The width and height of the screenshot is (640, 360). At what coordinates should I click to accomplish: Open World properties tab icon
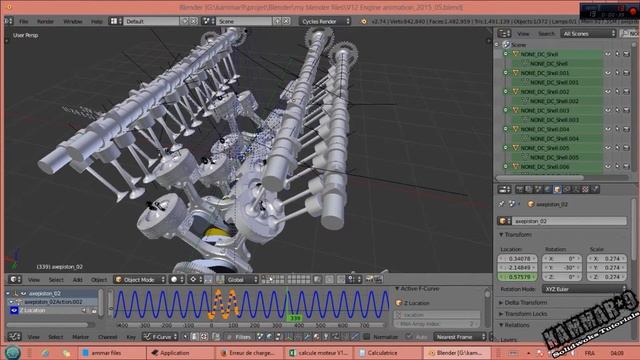pos(547,189)
